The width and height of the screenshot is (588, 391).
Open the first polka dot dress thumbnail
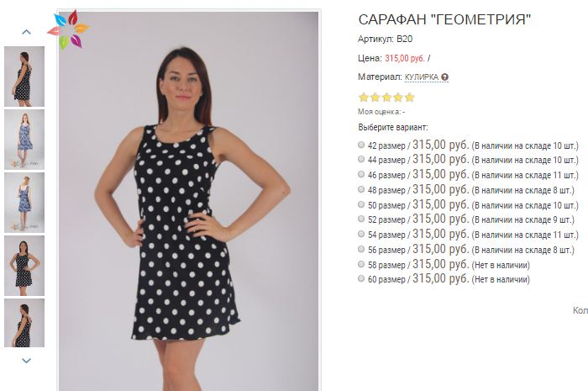coord(24,77)
